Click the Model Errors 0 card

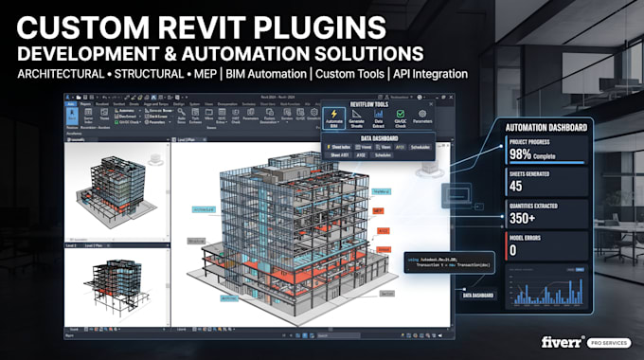546,246
